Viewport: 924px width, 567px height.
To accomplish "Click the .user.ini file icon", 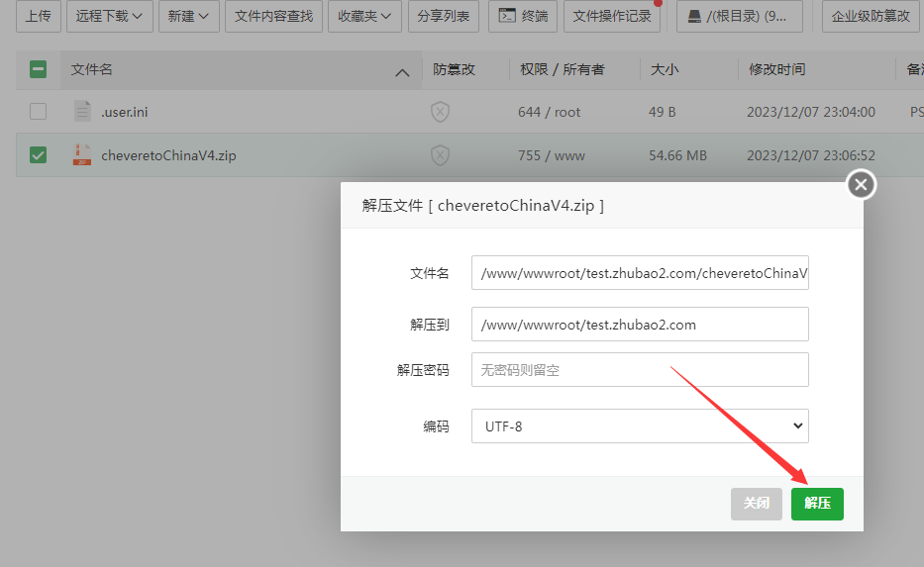I will [x=82, y=112].
